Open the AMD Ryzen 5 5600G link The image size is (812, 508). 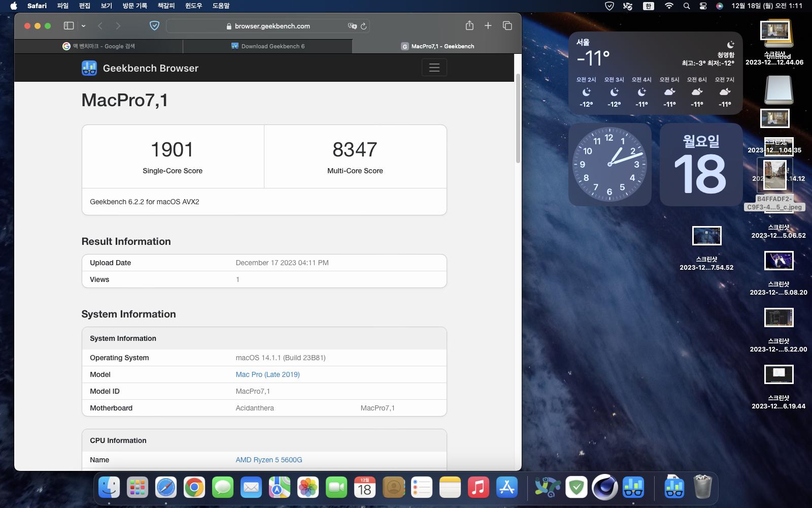268,460
